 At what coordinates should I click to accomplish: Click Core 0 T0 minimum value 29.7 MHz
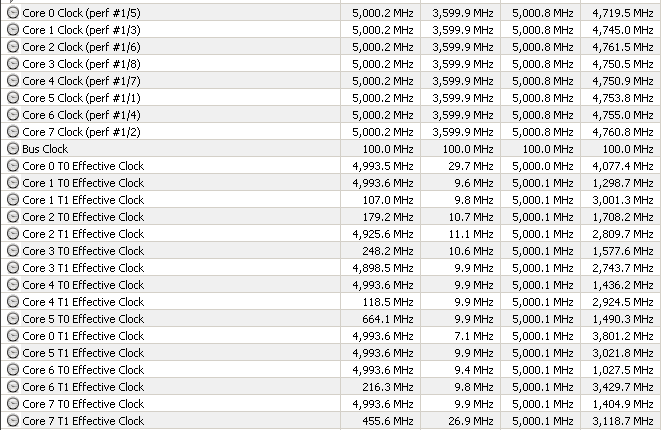point(470,166)
